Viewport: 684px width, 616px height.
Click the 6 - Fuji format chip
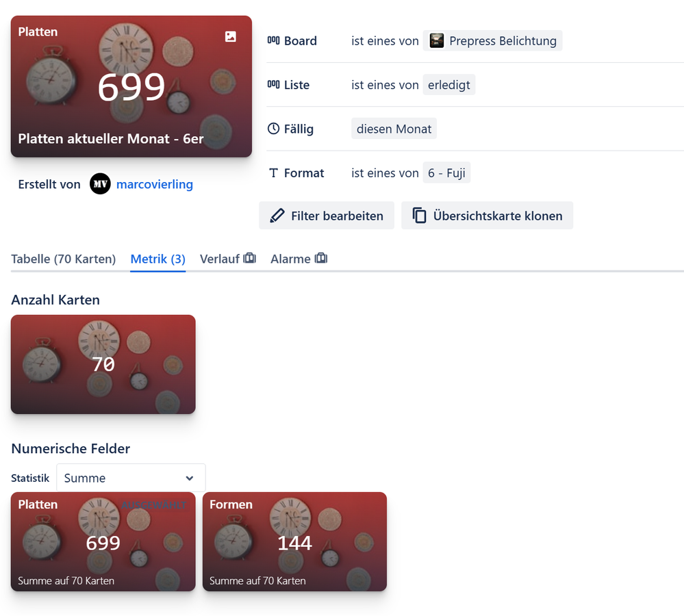[x=446, y=173]
